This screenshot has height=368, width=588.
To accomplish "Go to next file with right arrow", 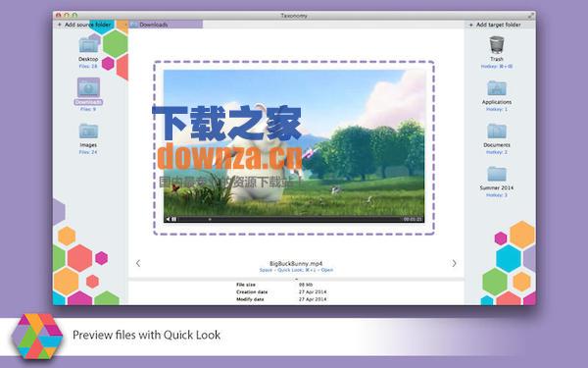I will coord(454,263).
